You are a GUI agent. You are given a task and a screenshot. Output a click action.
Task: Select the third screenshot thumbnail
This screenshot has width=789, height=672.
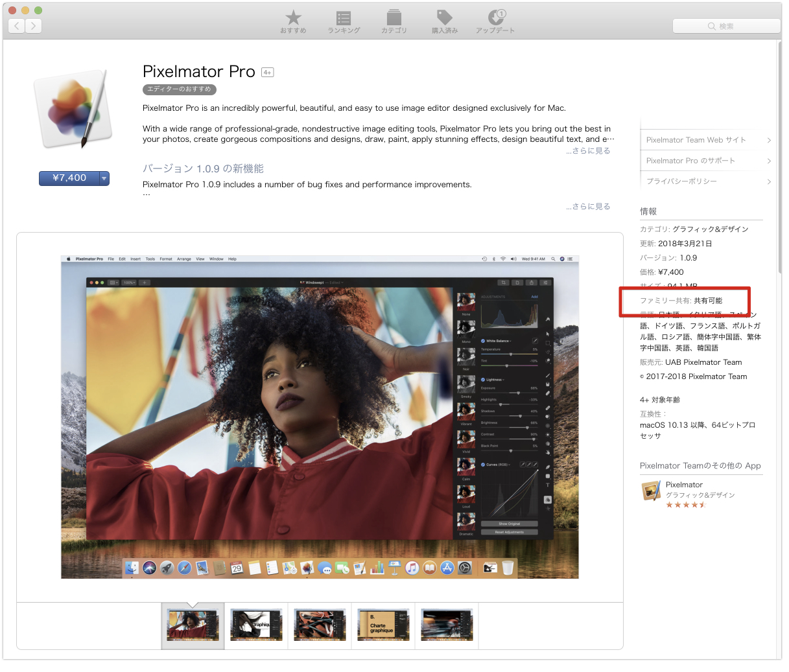tap(320, 625)
